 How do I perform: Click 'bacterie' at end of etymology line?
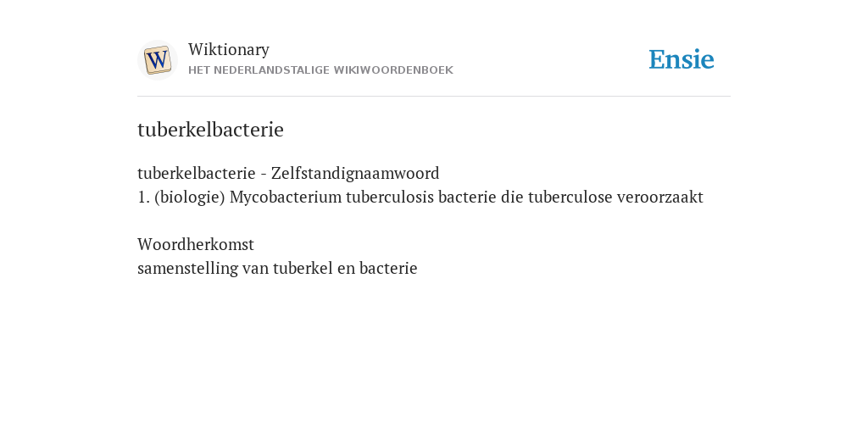click(x=388, y=268)
